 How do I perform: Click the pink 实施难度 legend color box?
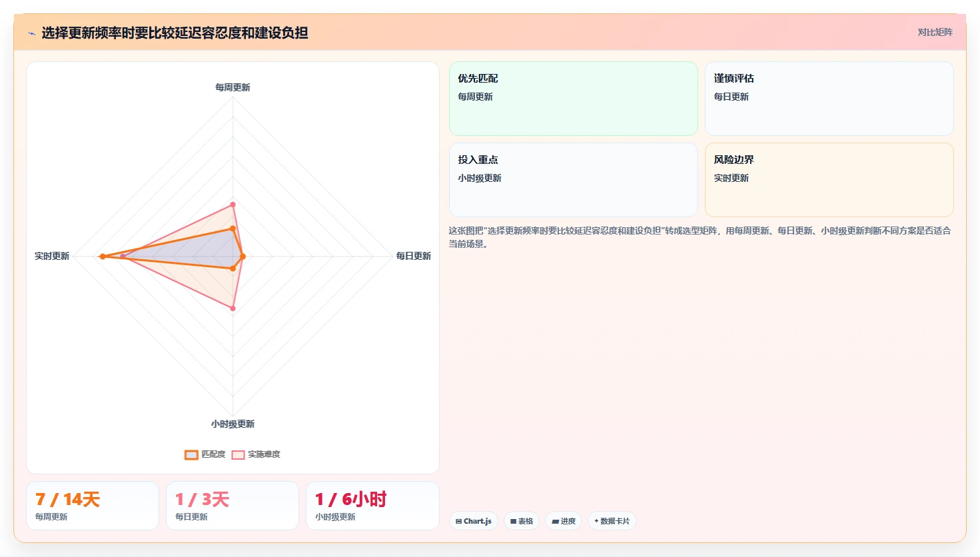238,454
